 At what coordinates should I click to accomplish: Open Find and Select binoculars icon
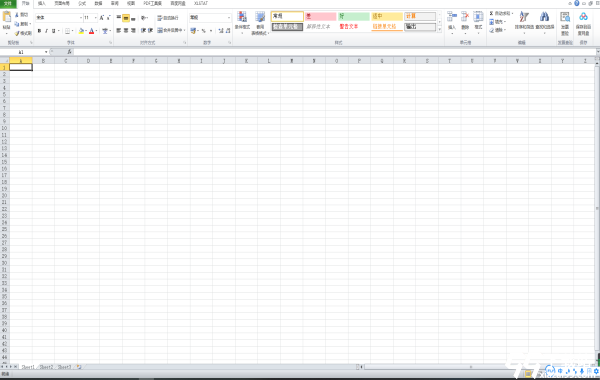[545, 17]
